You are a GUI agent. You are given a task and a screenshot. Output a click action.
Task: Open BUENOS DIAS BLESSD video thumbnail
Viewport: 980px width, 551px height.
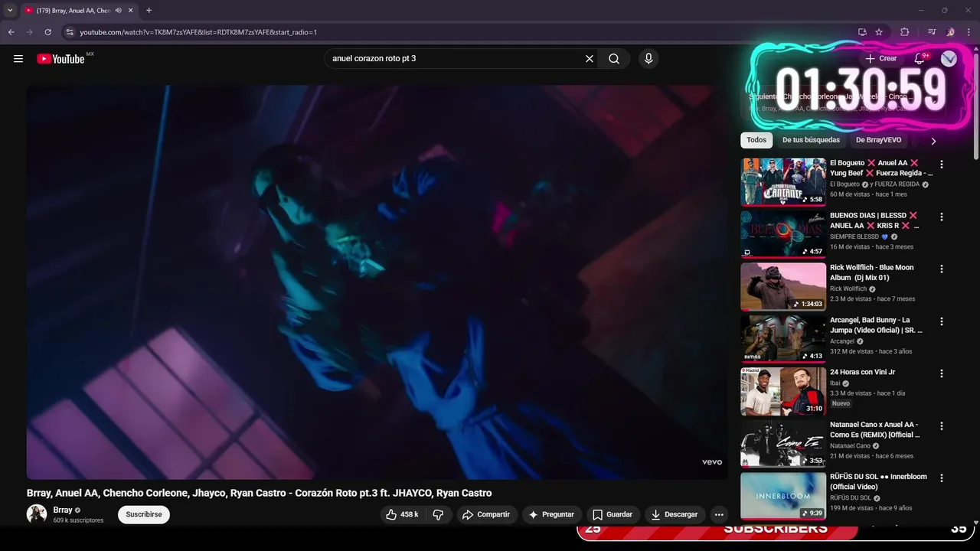tap(783, 234)
